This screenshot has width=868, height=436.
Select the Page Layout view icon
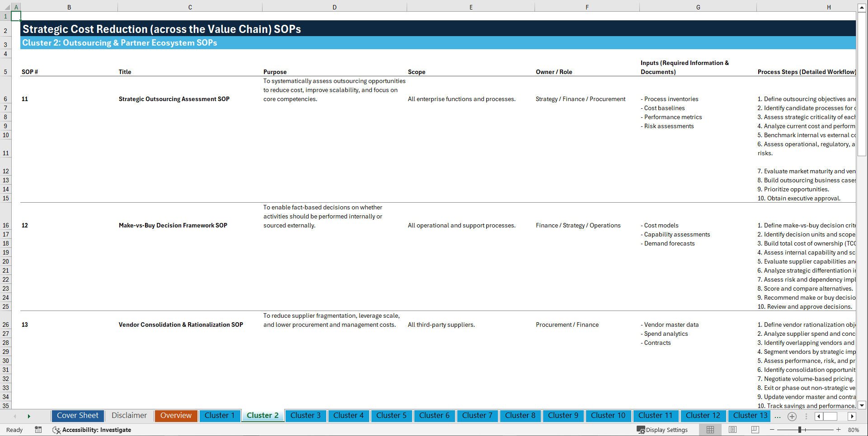[x=732, y=430]
